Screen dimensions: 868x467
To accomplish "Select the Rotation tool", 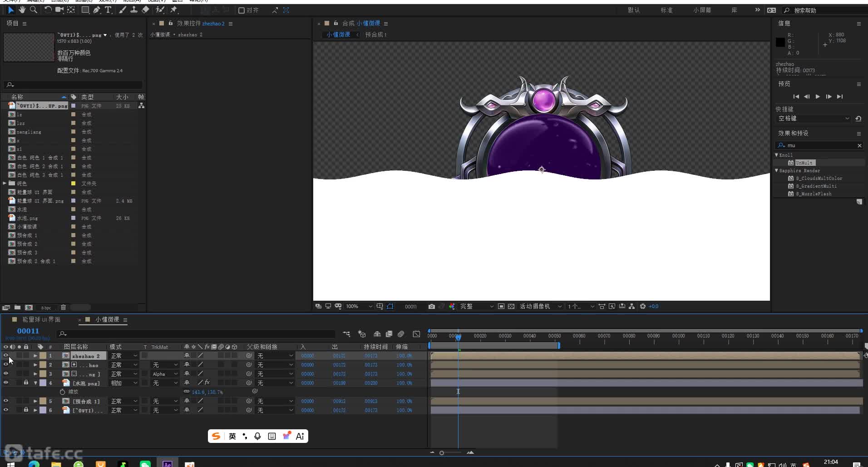I will click(48, 10).
